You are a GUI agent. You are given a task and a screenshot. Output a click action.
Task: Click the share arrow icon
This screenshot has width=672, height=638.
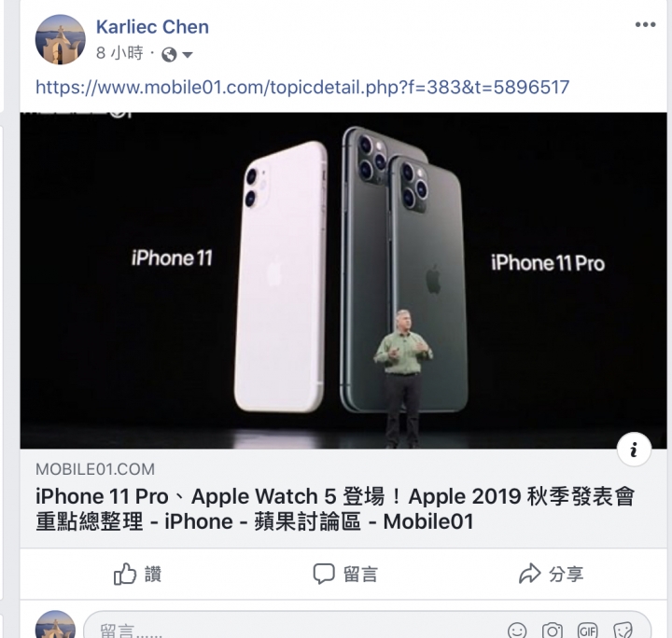(530, 574)
